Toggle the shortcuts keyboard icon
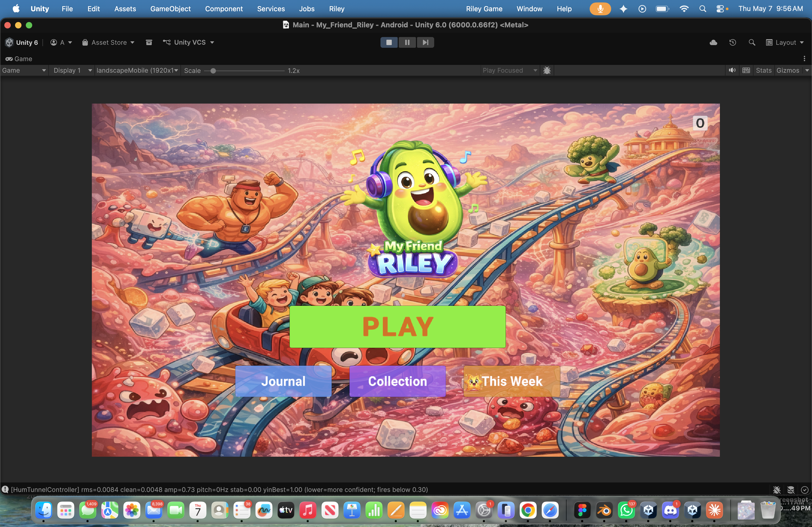812x527 pixels. 746,70
